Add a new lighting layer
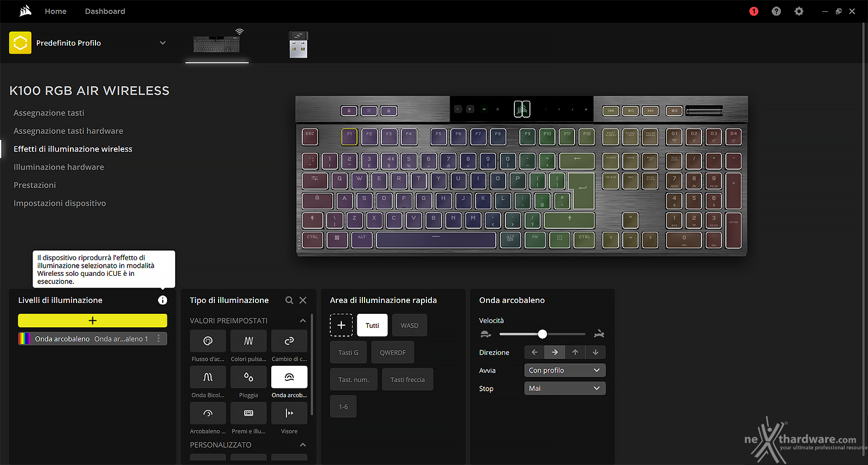Screen dimensions: 868x465 click(92, 320)
